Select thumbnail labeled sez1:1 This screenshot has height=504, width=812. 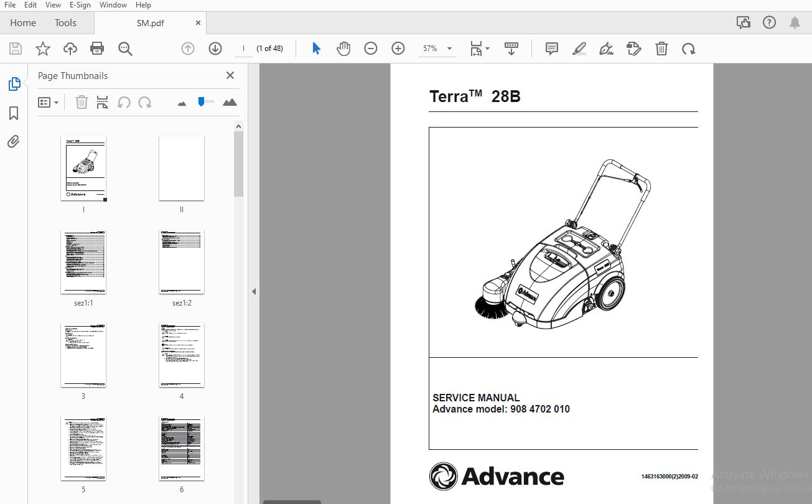click(83, 262)
